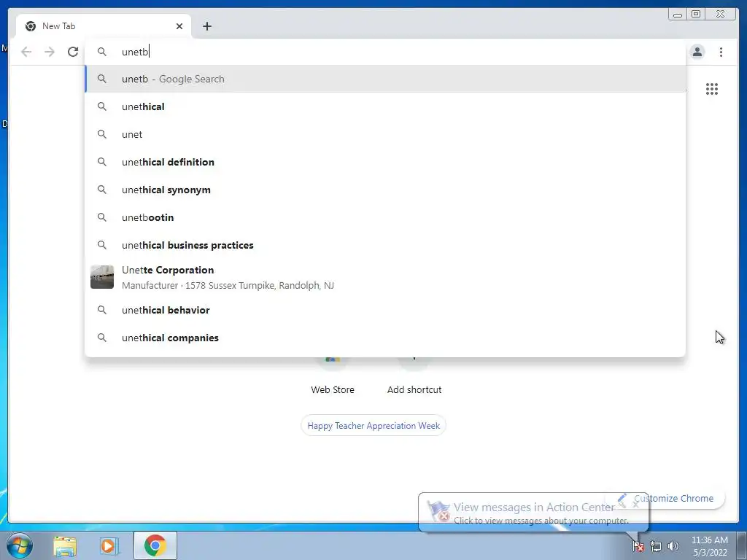This screenshot has width=747, height=560.
Task: Open the Chrome three-dot menu
Action: [721, 52]
